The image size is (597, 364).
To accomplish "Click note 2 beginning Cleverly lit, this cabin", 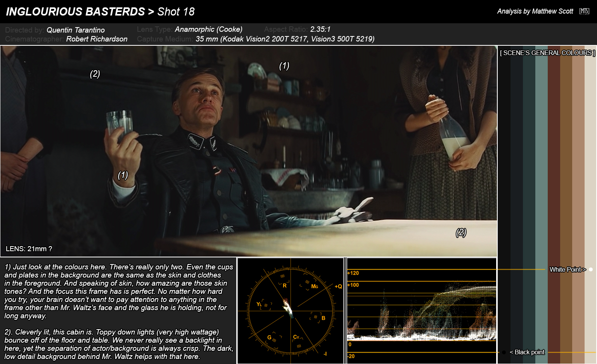I will click(x=119, y=344).
